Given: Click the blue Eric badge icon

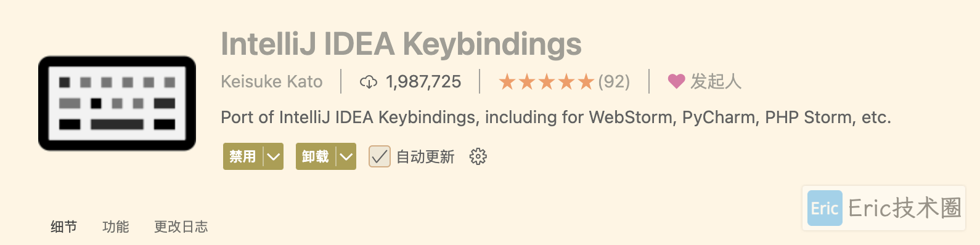Looking at the screenshot, I should tap(825, 208).
